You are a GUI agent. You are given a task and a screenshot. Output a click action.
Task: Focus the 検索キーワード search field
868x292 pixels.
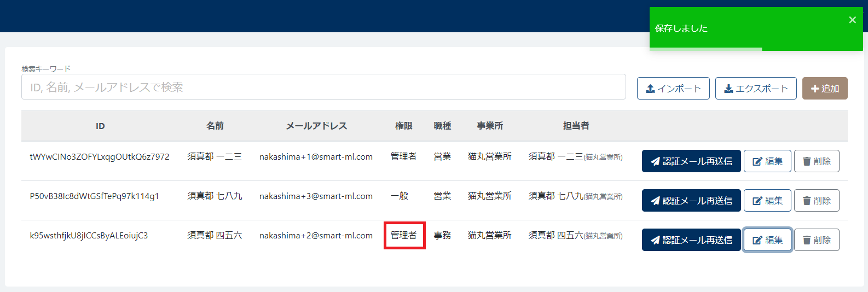point(323,87)
